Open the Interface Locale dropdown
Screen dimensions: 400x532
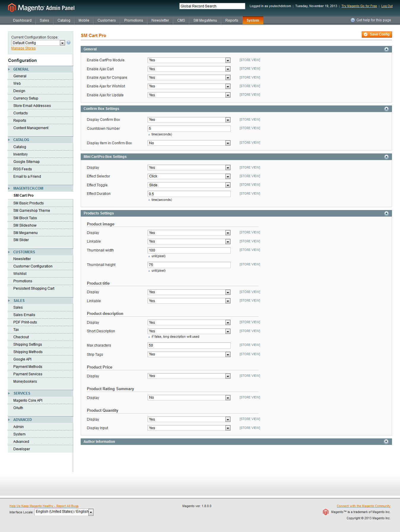click(x=64, y=512)
